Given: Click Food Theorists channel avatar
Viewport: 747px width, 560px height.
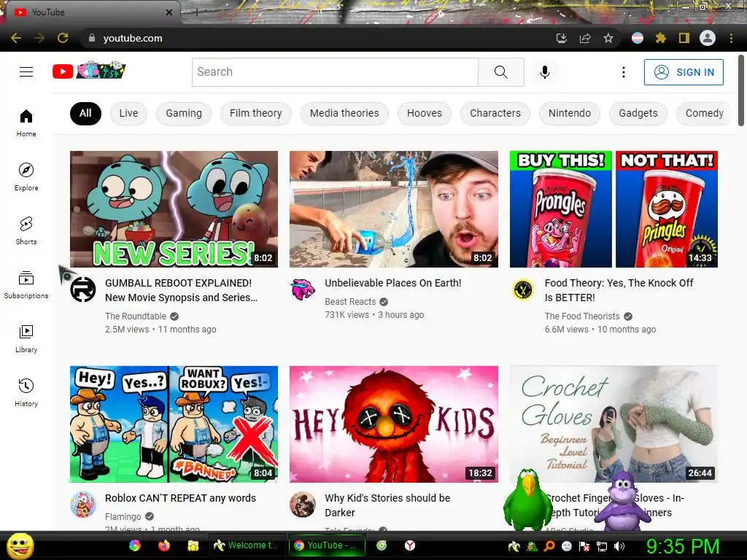Looking at the screenshot, I should (522, 289).
